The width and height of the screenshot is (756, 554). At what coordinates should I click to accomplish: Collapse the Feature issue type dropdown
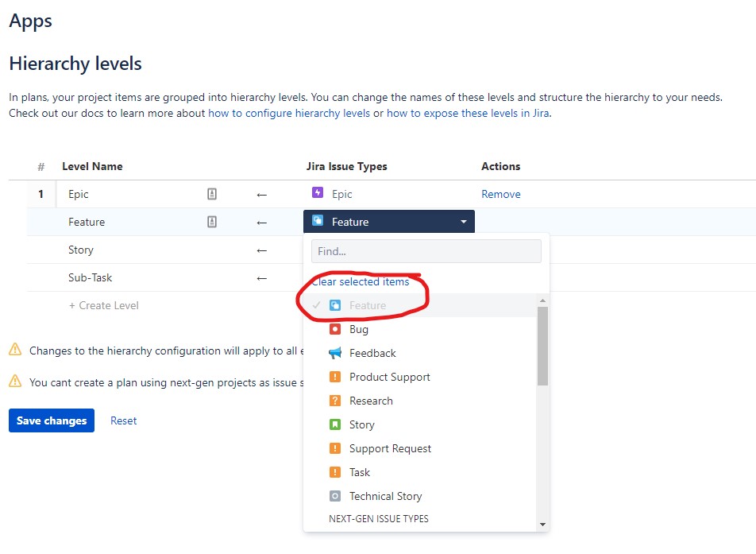click(389, 222)
